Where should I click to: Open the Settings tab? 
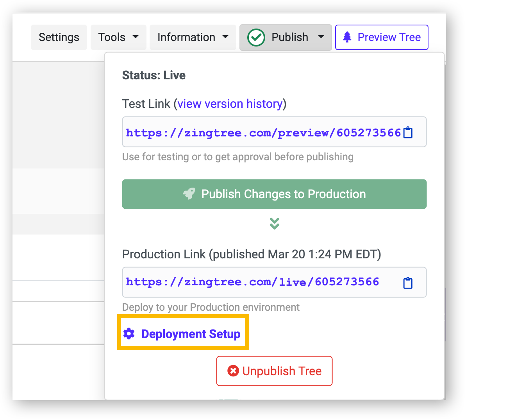tap(59, 37)
